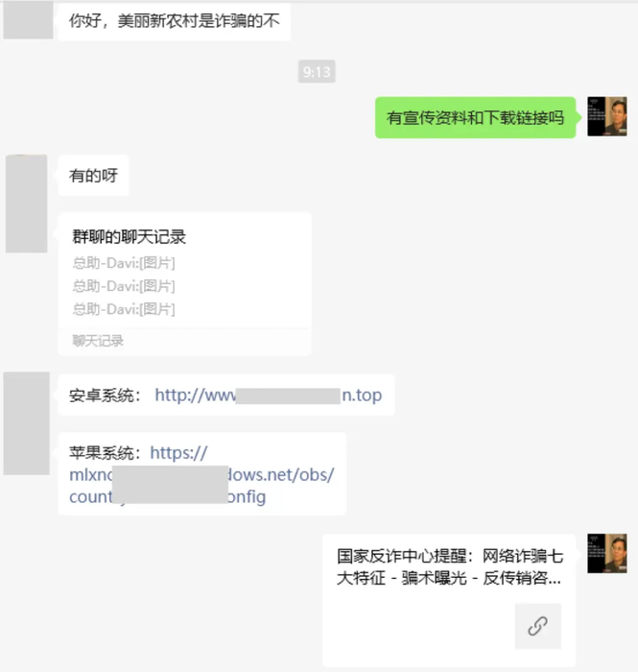Click gray avatar beside top message 美丽新农村

coord(28,20)
